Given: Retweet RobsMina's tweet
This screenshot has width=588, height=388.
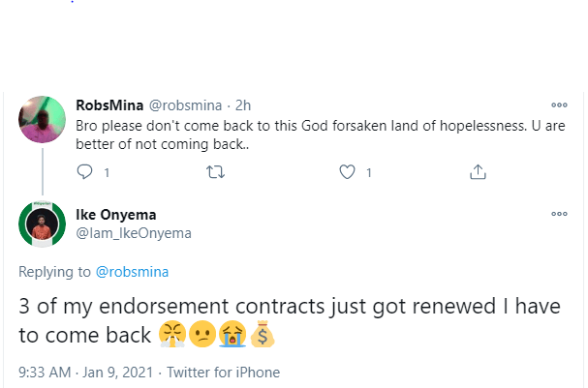Looking at the screenshot, I should (x=217, y=172).
